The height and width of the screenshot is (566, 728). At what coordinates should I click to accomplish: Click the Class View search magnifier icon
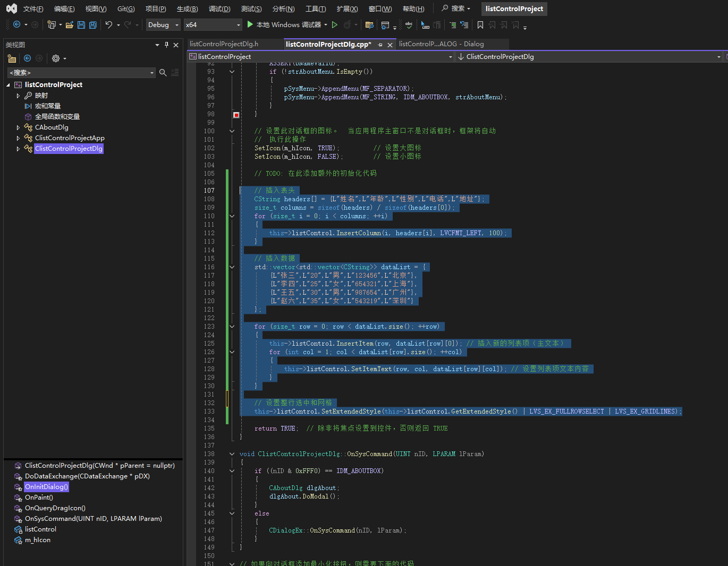[163, 73]
